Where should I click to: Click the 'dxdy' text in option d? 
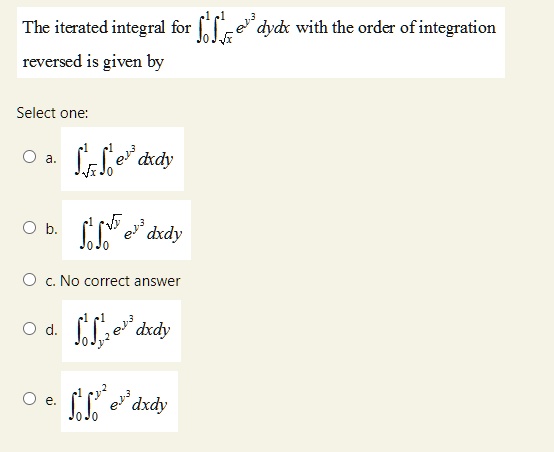(153, 330)
